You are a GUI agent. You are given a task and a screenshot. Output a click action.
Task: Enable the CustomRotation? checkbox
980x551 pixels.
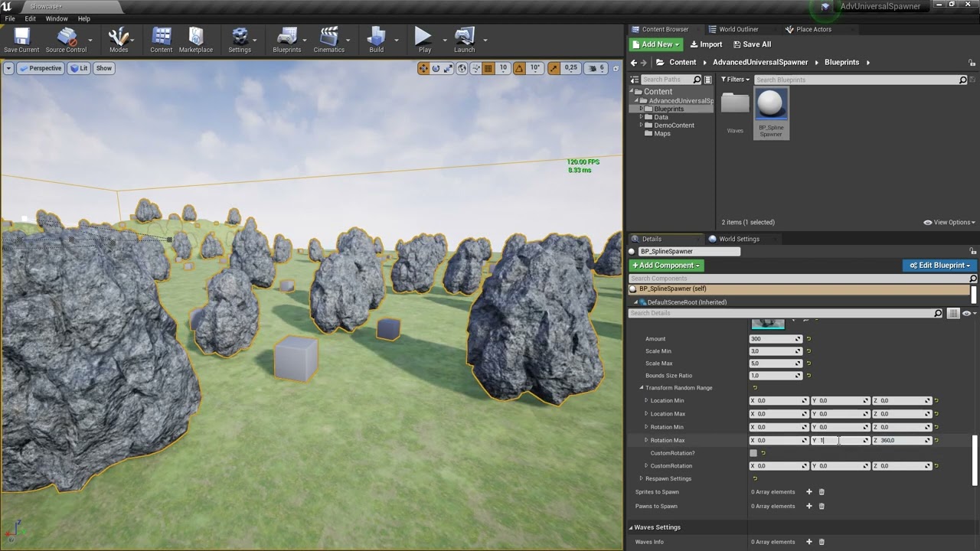(753, 453)
